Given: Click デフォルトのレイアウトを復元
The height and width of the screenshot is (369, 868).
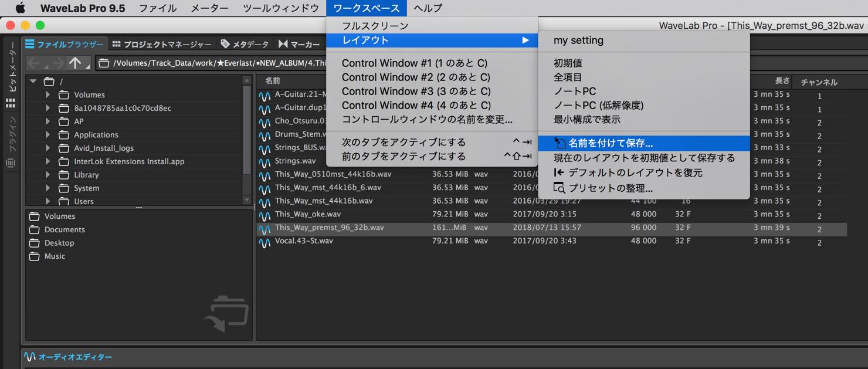Looking at the screenshot, I should pyautogui.click(x=644, y=172).
